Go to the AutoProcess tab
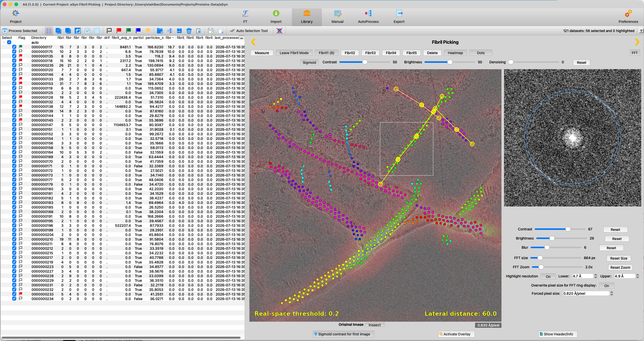This screenshot has height=341, width=644. pos(368,17)
